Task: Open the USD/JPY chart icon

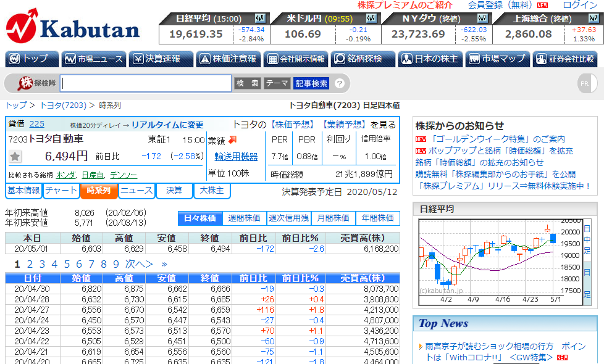Action: point(371,18)
